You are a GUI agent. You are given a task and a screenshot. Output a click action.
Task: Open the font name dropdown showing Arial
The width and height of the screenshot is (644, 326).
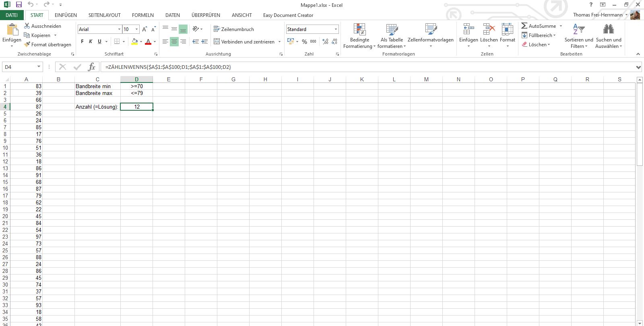[x=119, y=29]
